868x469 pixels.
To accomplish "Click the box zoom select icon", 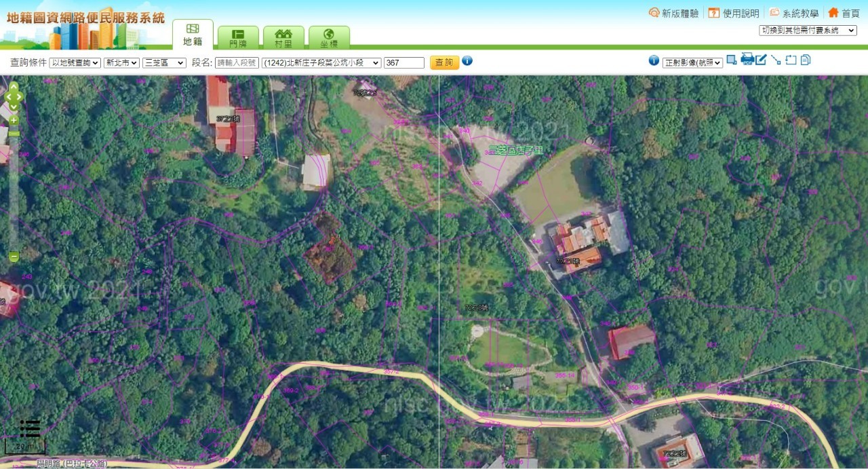I will [732, 60].
